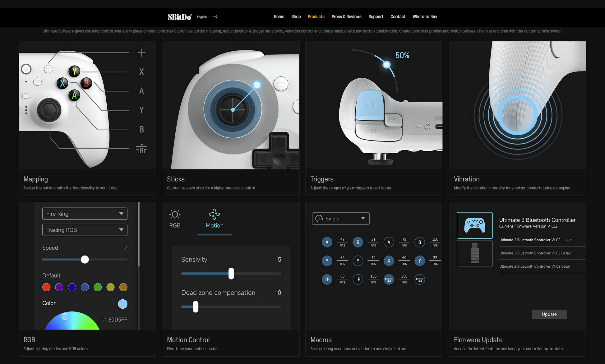The image size is (605, 364).
Task: Click the first filled A macro button
Action: [x=327, y=242]
